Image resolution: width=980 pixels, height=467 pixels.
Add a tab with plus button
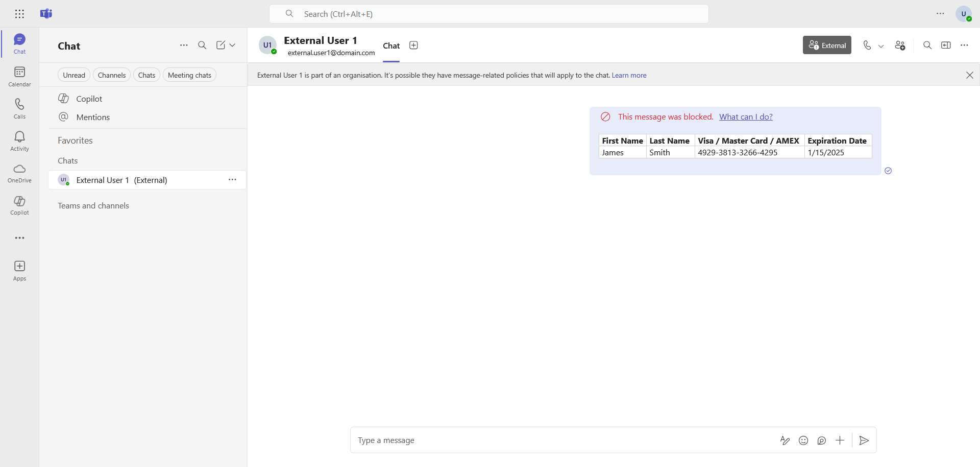(413, 45)
